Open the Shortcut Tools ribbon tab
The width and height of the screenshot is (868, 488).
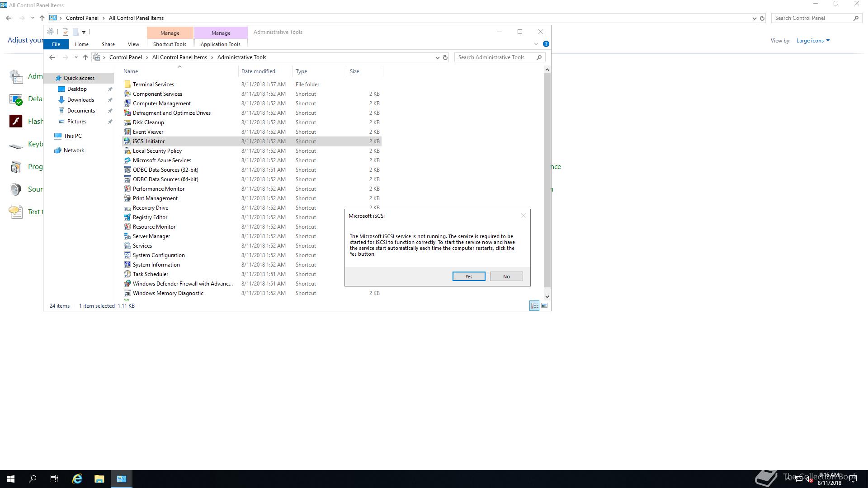pos(170,44)
